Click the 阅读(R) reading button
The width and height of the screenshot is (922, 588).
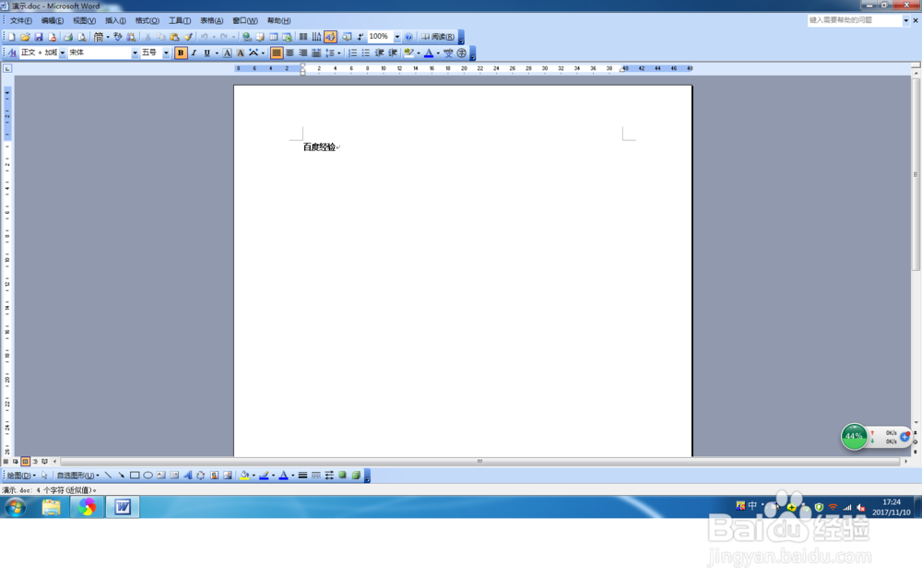pos(438,37)
